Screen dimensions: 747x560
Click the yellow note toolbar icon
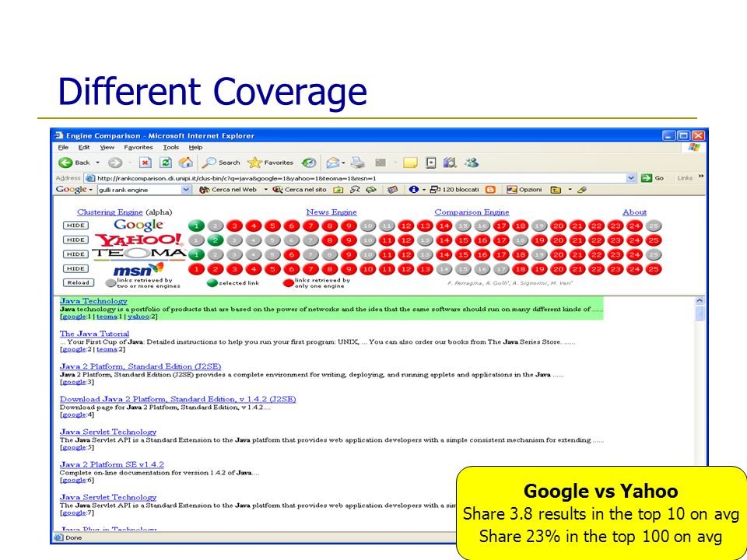[x=410, y=163]
